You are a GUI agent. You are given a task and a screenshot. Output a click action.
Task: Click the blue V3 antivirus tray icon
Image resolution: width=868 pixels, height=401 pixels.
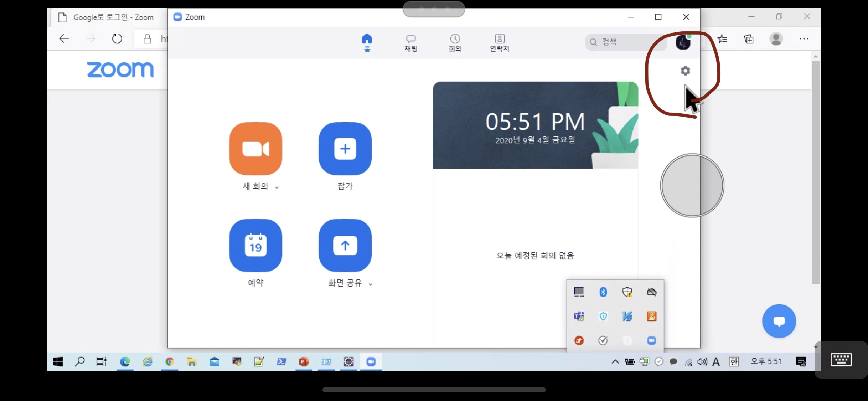click(627, 316)
